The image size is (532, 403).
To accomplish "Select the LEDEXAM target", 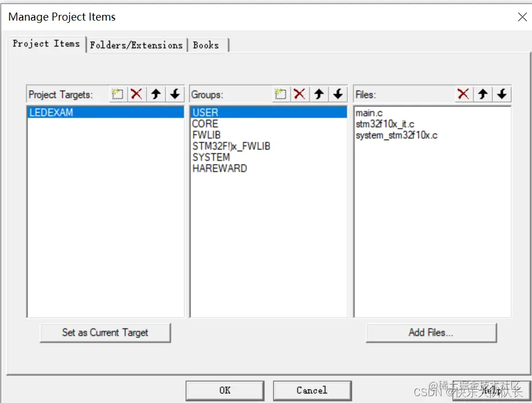I will pyautogui.click(x=105, y=112).
